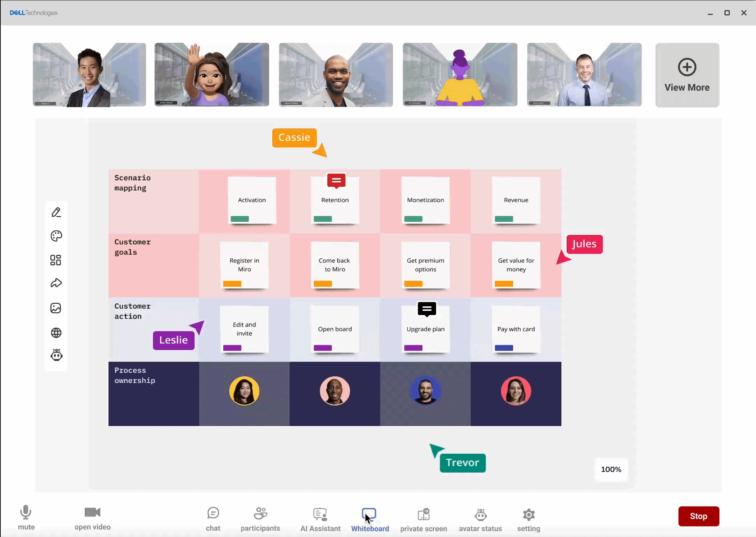Open red comment on Retention card
Viewport: 756px width, 537px height.
336,181
